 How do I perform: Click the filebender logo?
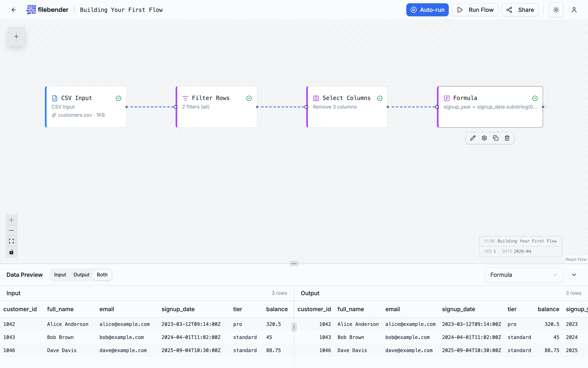[47, 10]
